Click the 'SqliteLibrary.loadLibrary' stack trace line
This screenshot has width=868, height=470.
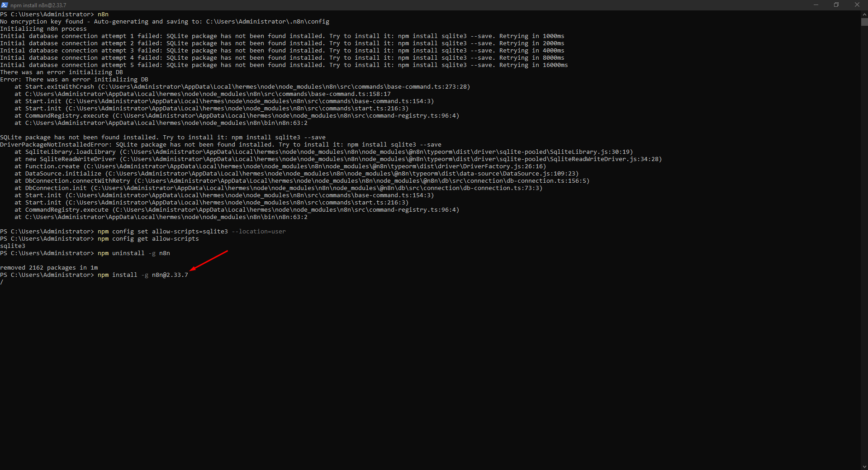point(324,152)
